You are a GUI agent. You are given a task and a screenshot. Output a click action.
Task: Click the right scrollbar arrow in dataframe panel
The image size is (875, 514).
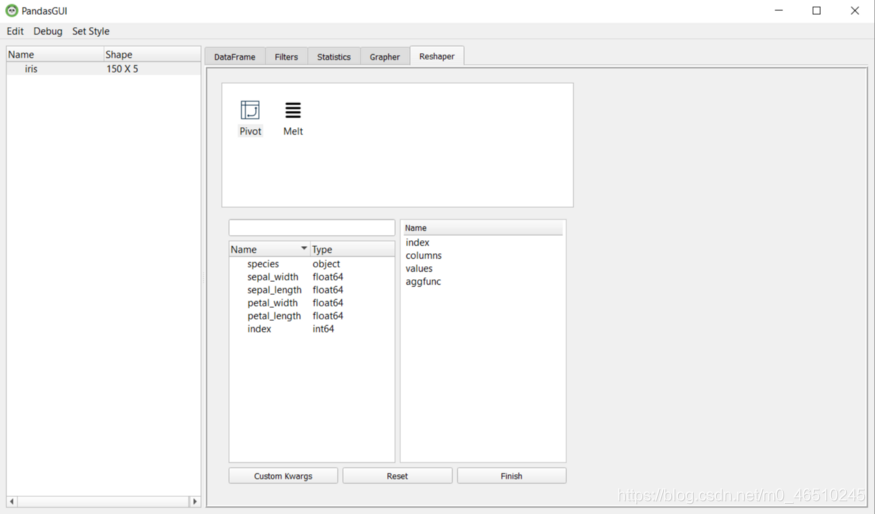click(x=195, y=501)
